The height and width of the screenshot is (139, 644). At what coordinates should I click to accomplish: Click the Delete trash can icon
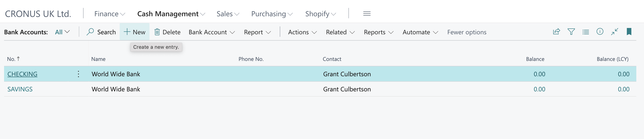coord(157,32)
